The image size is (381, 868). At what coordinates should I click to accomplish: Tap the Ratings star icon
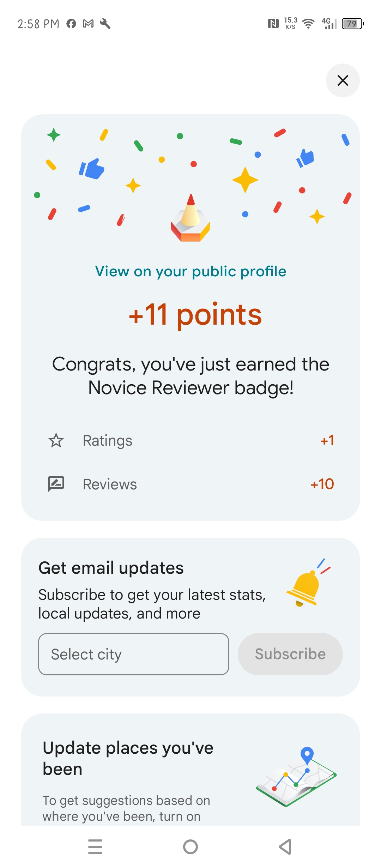click(56, 440)
